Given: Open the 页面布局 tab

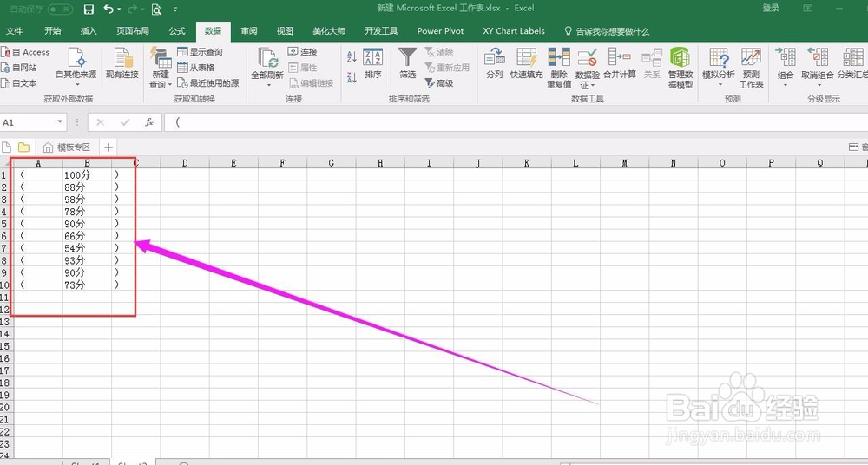Looking at the screenshot, I should click(133, 31).
